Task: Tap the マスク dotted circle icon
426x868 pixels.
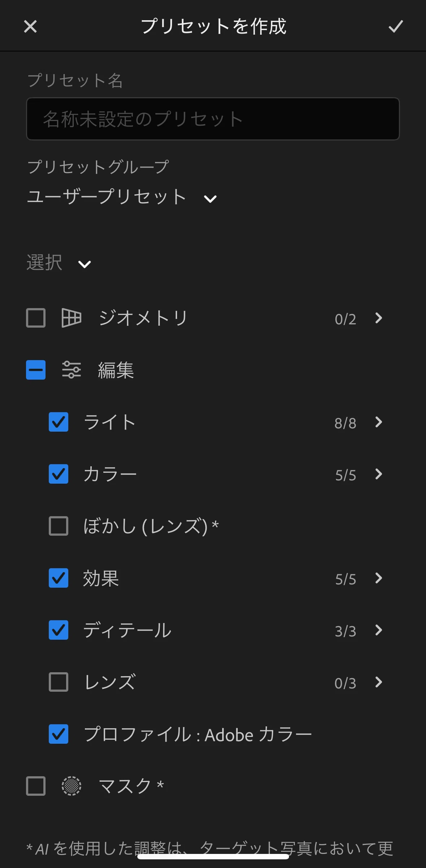Action: (x=71, y=786)
